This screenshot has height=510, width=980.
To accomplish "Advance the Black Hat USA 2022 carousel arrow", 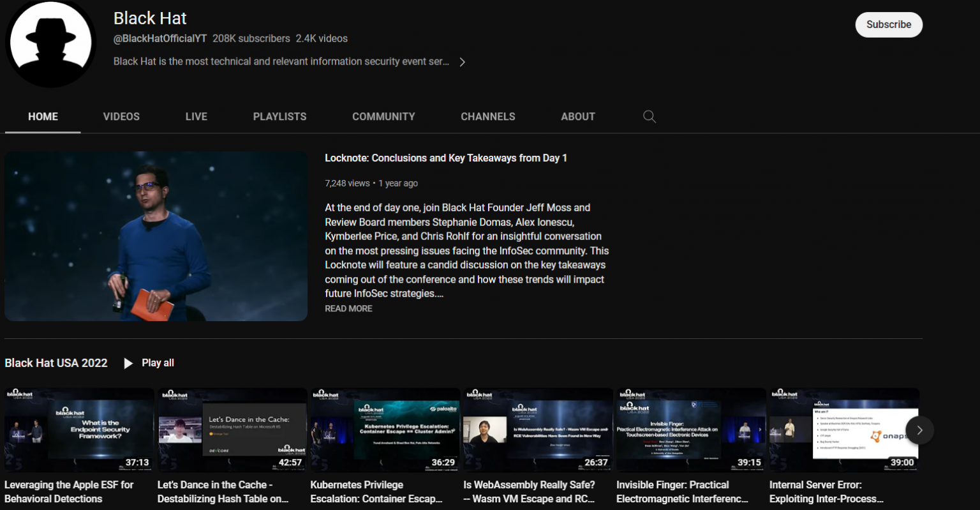I will tap(919, 430).
